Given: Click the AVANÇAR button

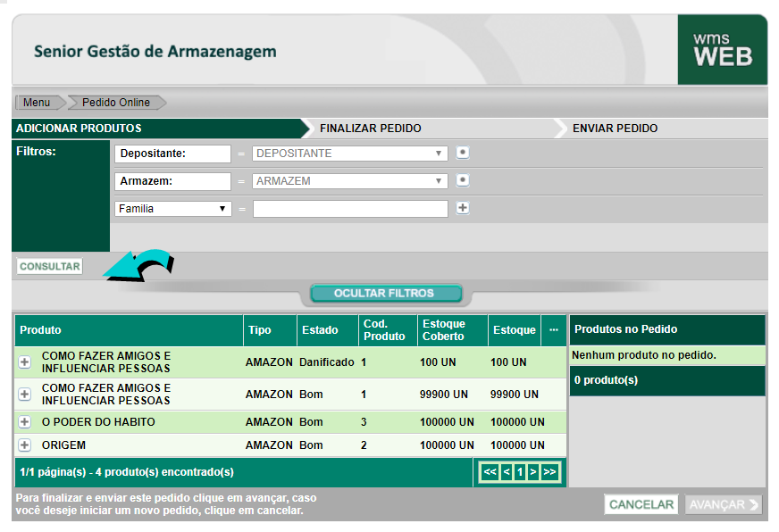Looking at the screenshot, I should [x=724, y=504].
